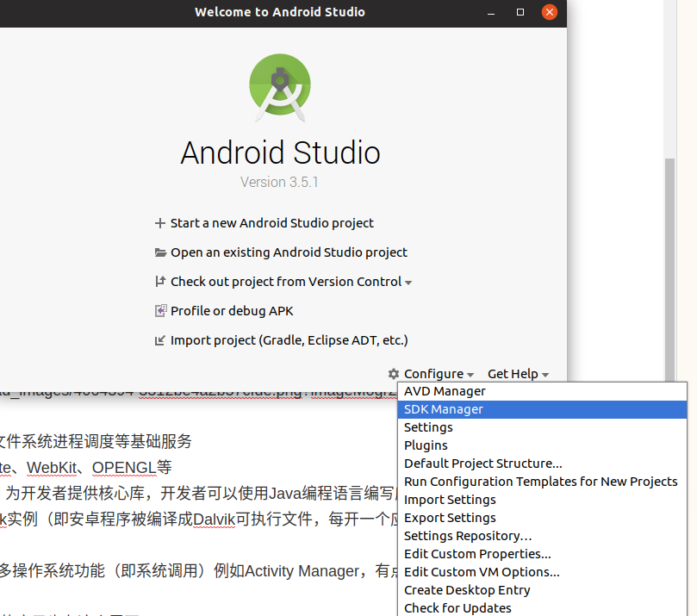Start a new Android Studio project
The width and height of the screenshot is (697, 616).
click(x=271, y=223)
